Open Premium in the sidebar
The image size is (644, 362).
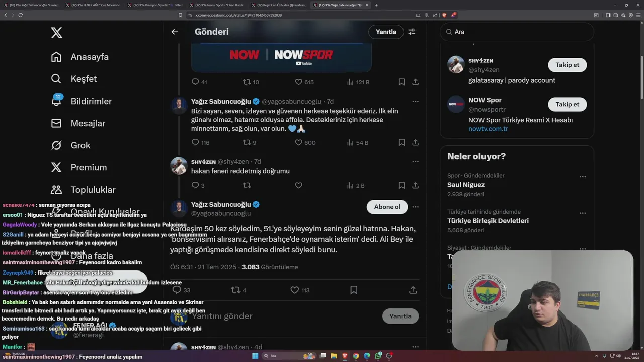(x=79, y=167)
